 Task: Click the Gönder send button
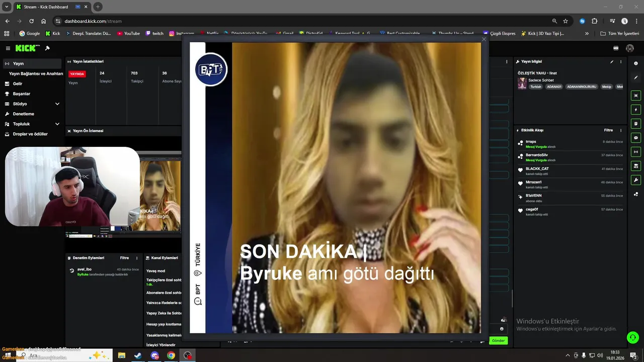(x=498, y=340)
